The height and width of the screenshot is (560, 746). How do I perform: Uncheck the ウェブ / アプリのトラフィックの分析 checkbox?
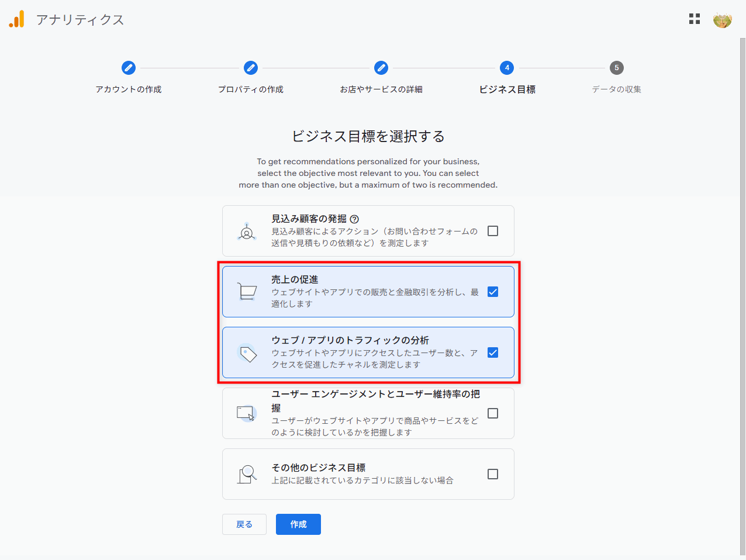point(493,352)
